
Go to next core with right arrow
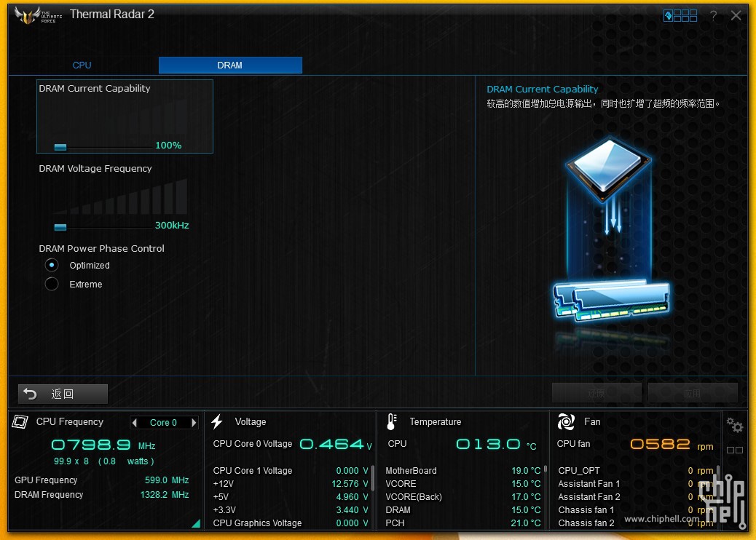(194, 422)
